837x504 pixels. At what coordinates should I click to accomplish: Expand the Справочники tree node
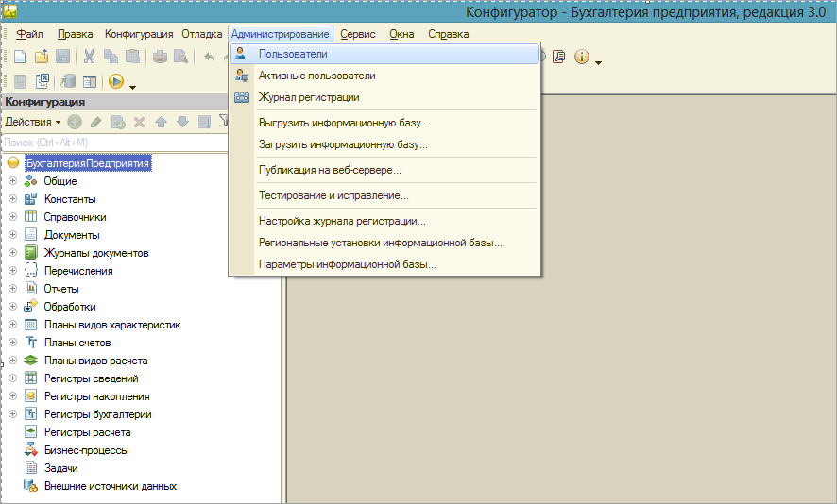coord(12,217)
